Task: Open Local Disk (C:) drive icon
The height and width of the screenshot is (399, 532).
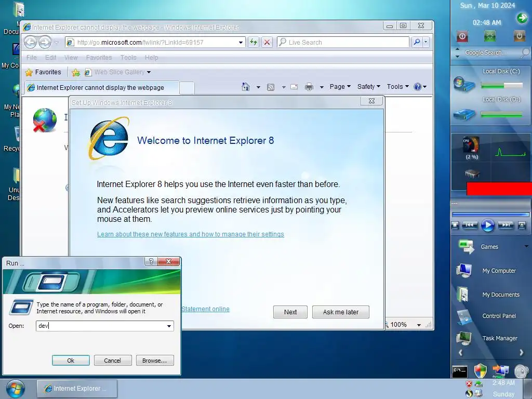Action: tap(464, 84)
